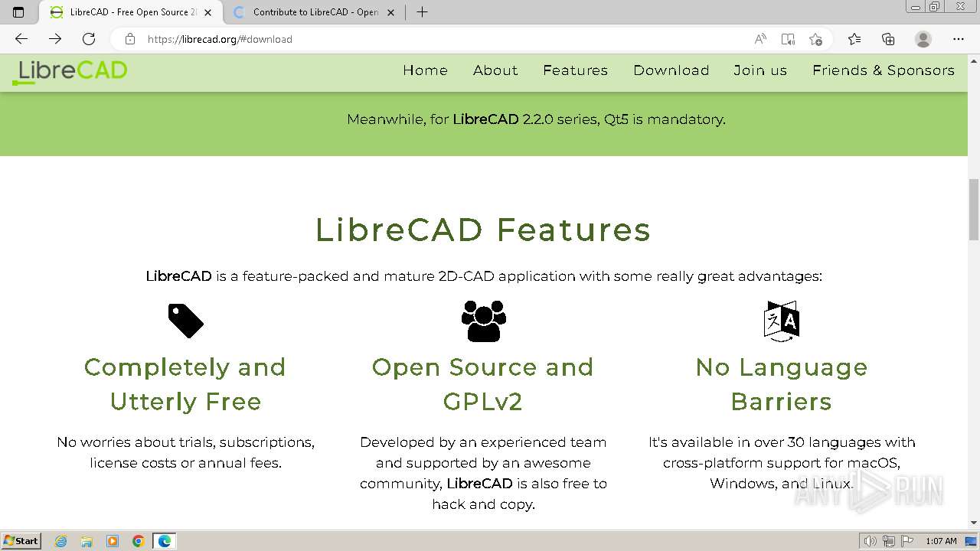This screenshot has width=980, height=551.
Task: View site information lock icon
Action: coord(130,39)
